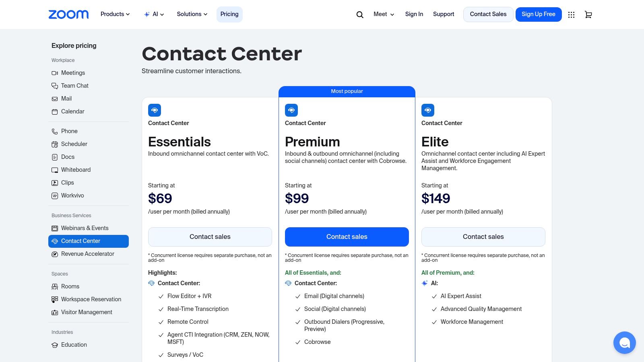Select the Whiteboard icon in sidebar
Viewport: 644px width, 362px height.
pos(54,170)
